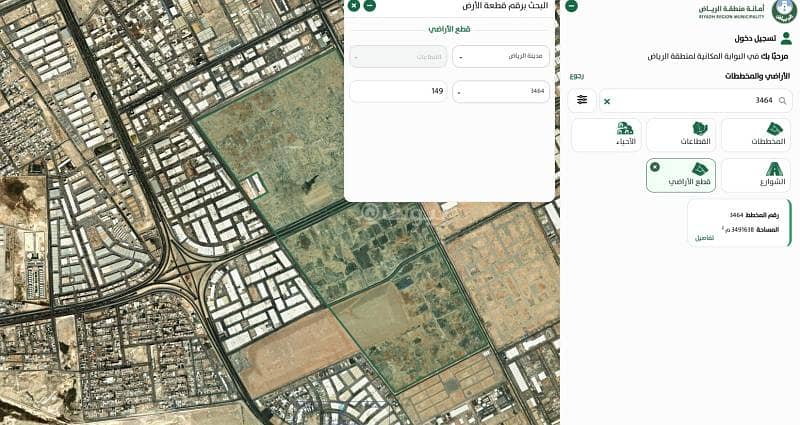800x425 pixels.
Task: Open تفاصيل details link on plan 3464 result
Action: pos(704,238)
